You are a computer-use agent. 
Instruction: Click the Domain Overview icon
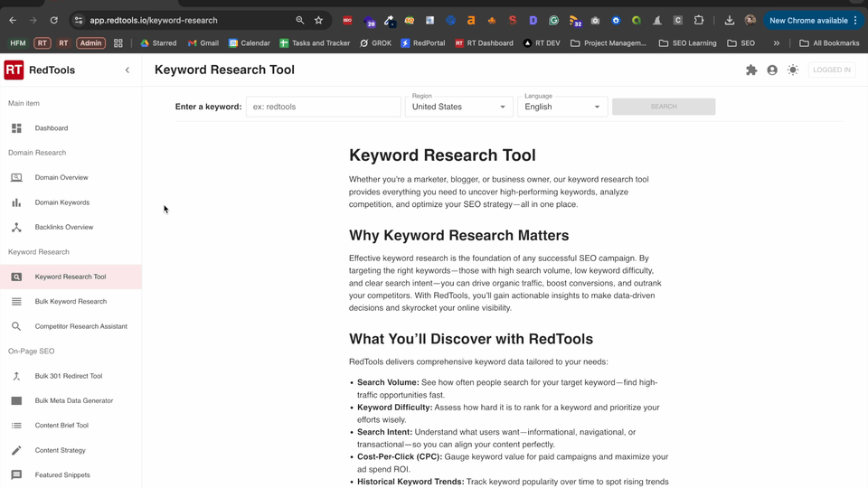(16, 178)
